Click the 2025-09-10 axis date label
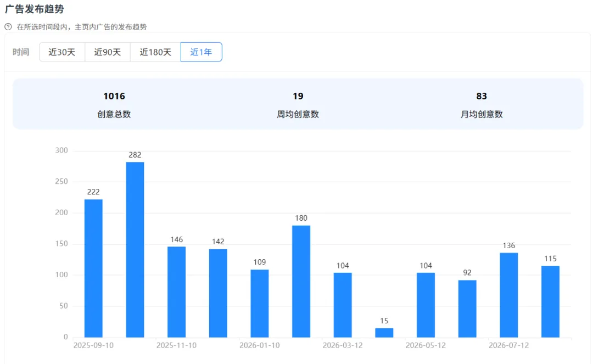The height and width of the screenshot is (364, 593). (x=93, y=345)
